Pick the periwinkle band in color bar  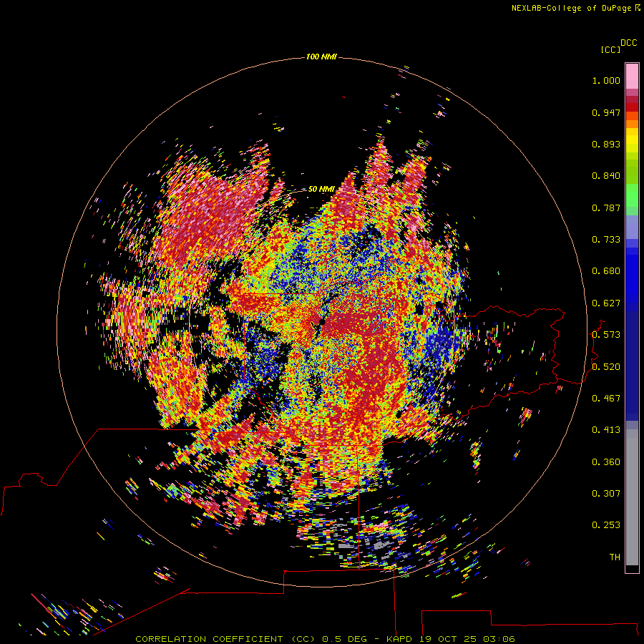pyautogui.click(x=632, y=227)
